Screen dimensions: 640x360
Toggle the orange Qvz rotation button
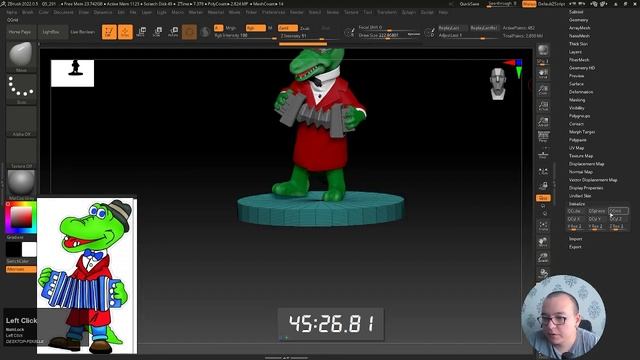[543, 198]
